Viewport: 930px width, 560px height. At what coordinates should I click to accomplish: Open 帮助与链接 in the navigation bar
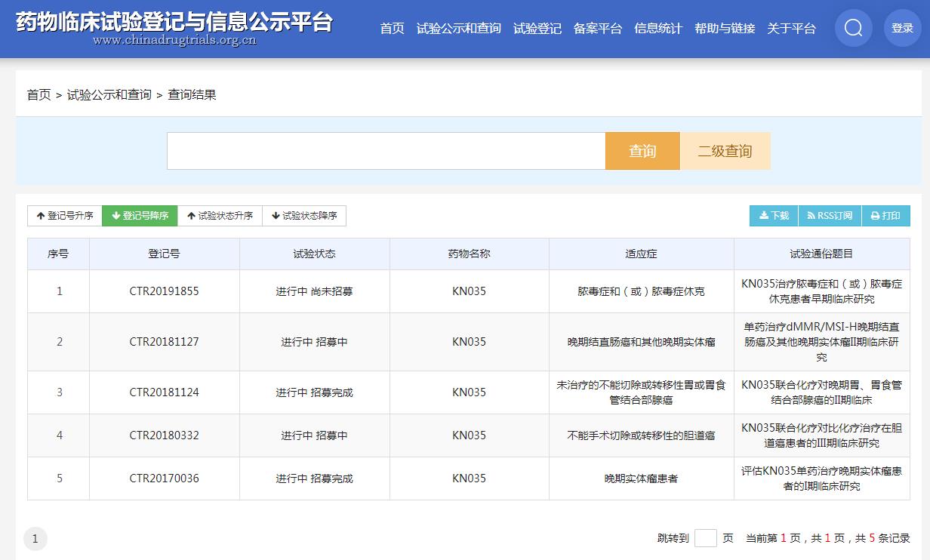(x=724, y=29)
